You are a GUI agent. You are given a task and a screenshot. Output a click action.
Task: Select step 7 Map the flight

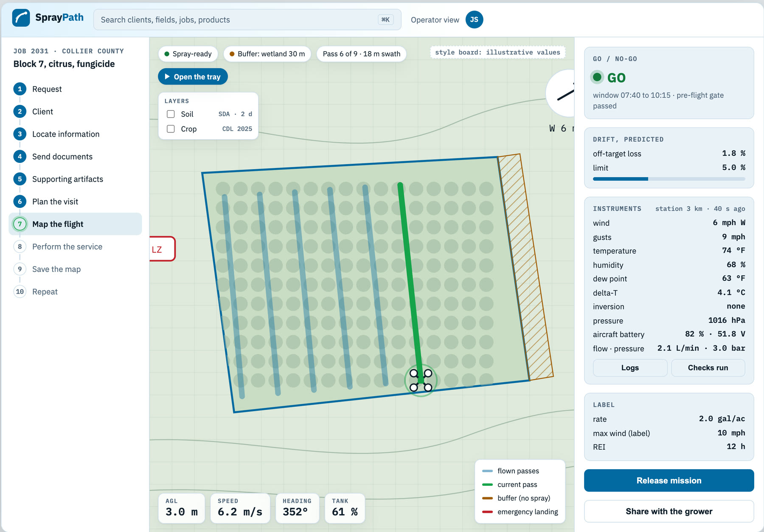[x=75, y=224]
